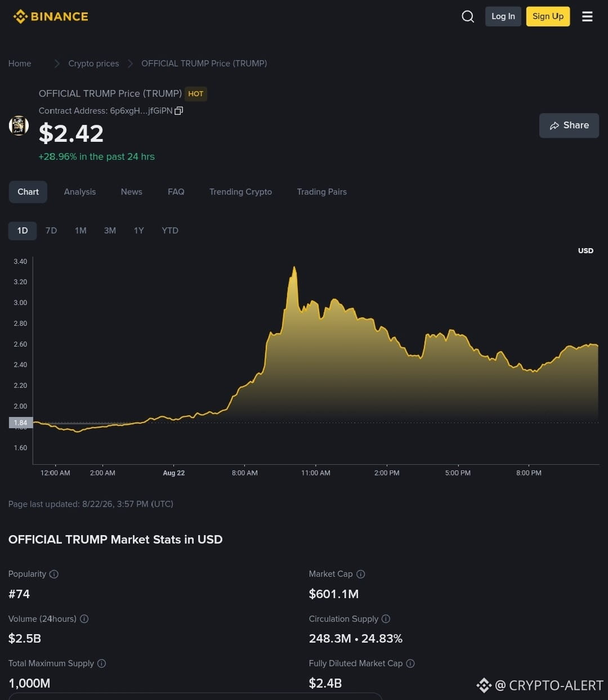This screenshot has width=608, height=700.
Task: Select the Chart tab
Action: 28,192
